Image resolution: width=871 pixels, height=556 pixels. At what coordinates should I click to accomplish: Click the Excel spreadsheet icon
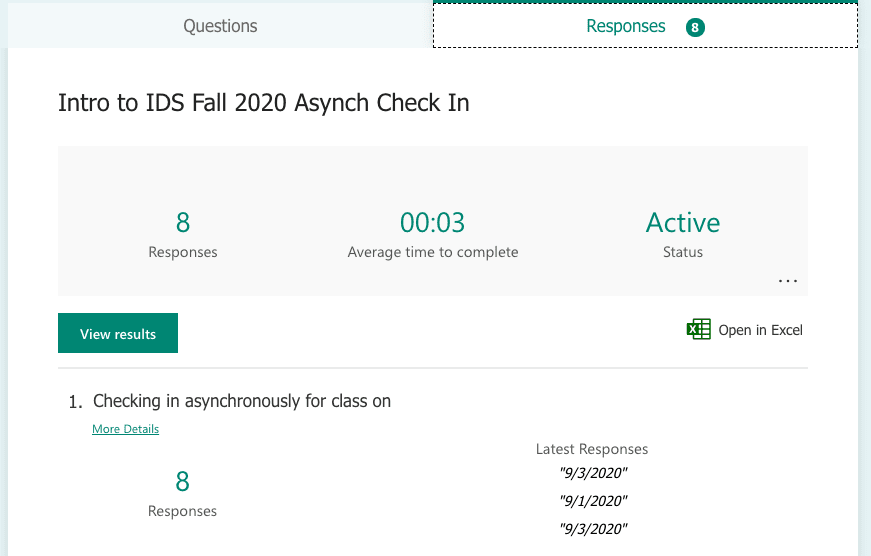pyautogui.click(x=698, y=330)
